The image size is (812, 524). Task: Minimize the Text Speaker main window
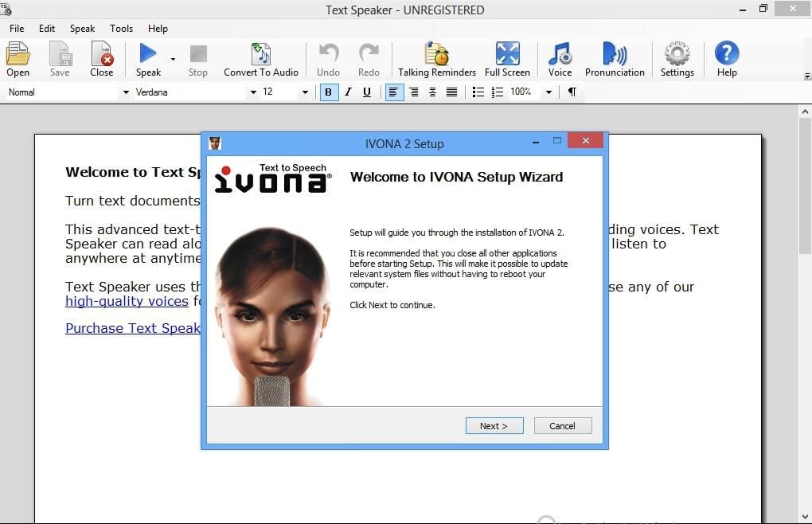pos(743,9)
